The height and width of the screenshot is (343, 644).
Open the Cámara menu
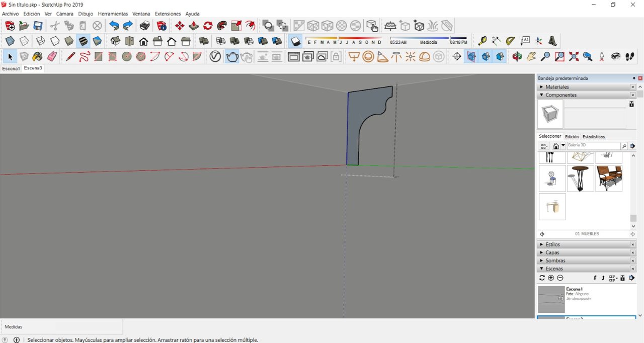pos(64,14)
